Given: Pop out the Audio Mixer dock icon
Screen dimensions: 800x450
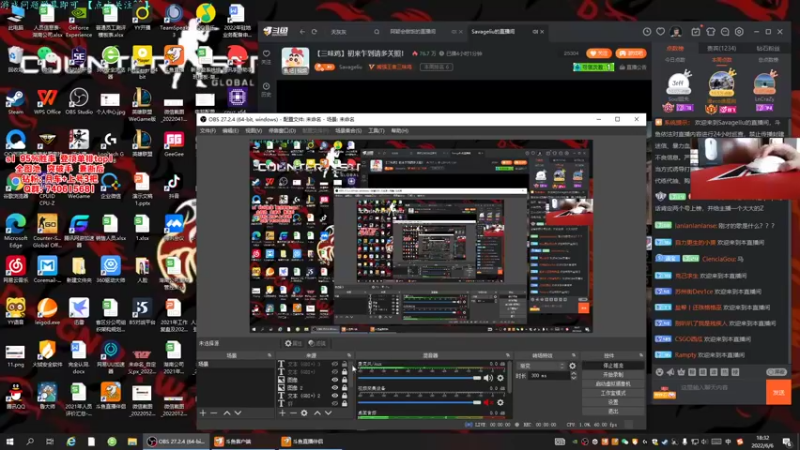Looking at the screenshot, I should [x=508, y=355].
